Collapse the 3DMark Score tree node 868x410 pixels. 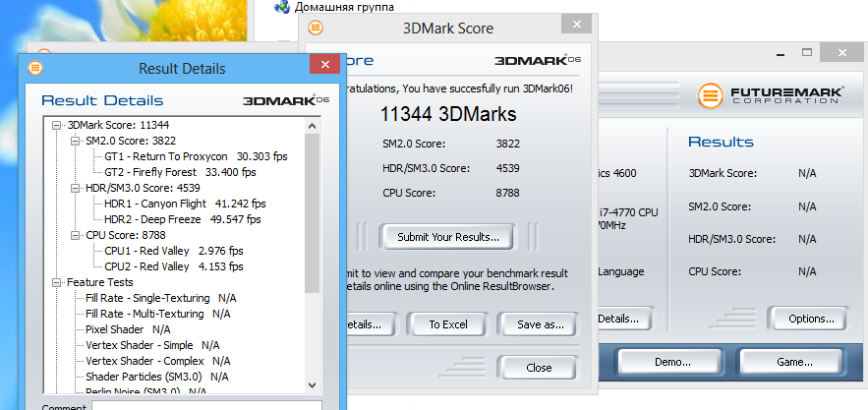(56, 125)
